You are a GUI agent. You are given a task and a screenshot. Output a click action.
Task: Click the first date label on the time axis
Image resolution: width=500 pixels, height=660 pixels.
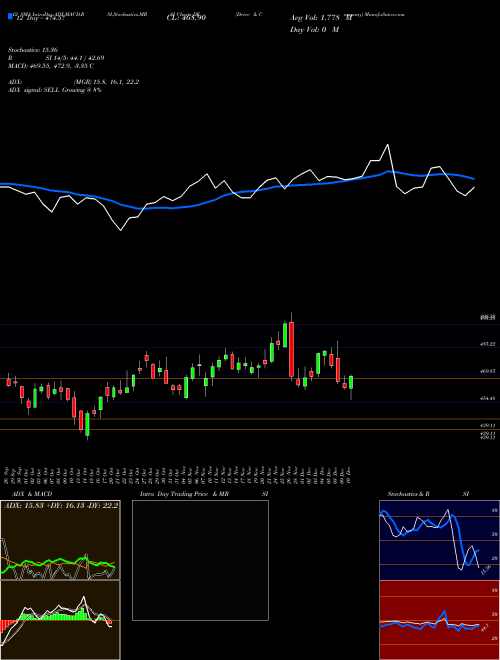click(8, 474)
